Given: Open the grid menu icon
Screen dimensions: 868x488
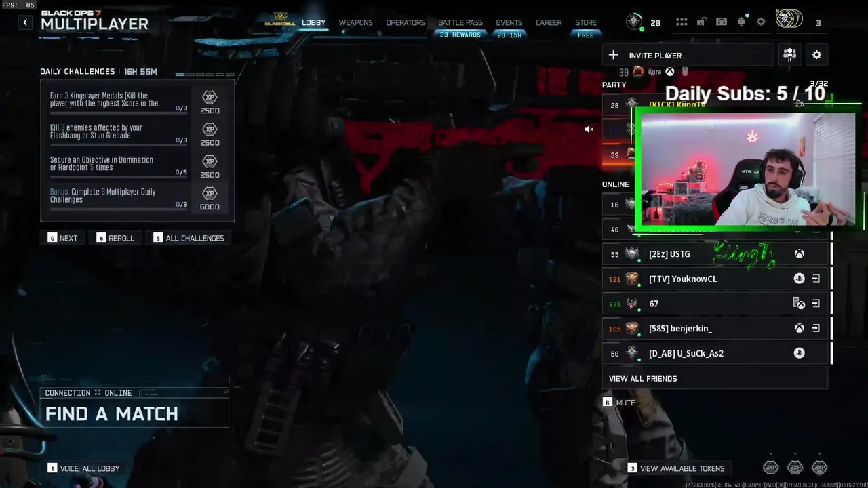Looking at the screenshot, I should point(682,22).
